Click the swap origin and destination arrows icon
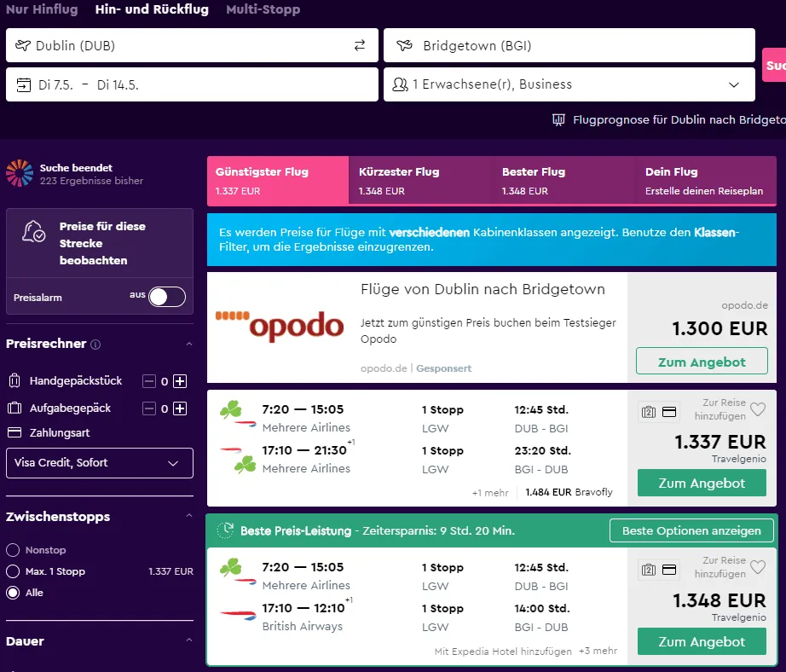786x672 pixels. (360, 46)
